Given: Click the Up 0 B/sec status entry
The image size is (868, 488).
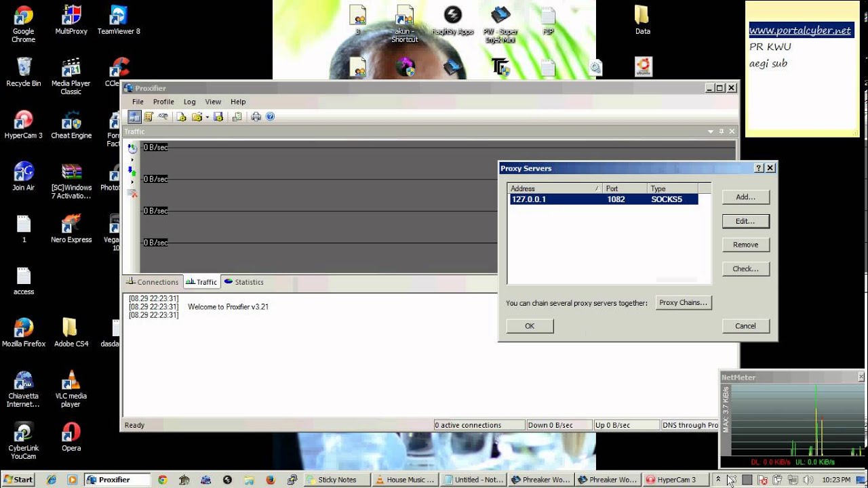Looking at the screenshot, I should coord(627,425).
